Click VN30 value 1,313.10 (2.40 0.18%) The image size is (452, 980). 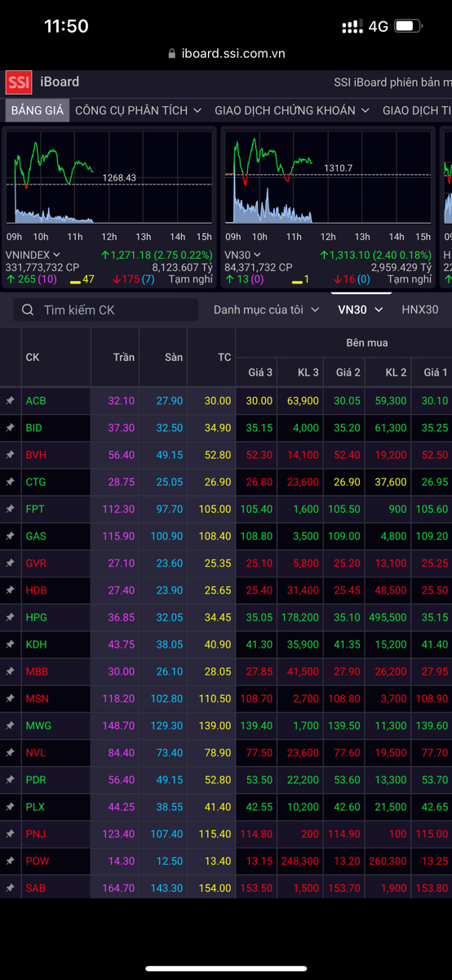coord(374,255)
